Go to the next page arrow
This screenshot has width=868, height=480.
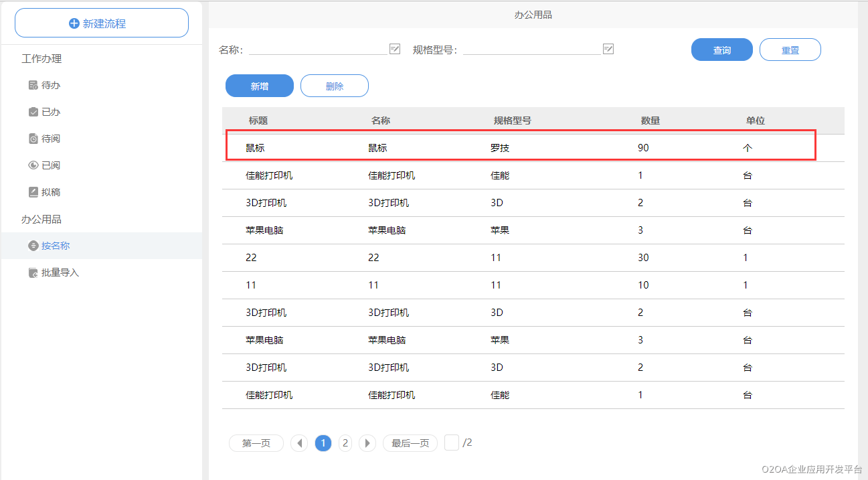pyautogui.click(x=367, y=443)
